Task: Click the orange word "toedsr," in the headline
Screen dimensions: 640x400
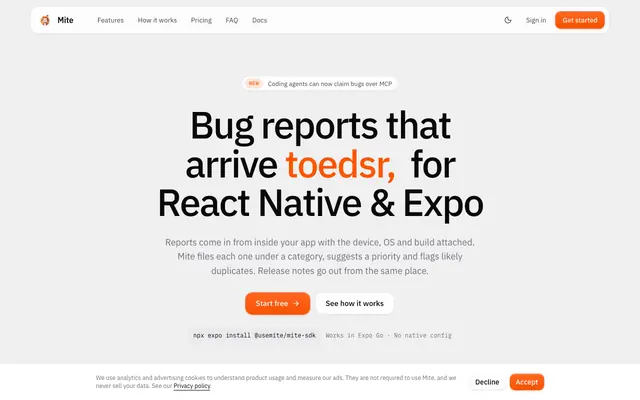Action: point(340,164)
